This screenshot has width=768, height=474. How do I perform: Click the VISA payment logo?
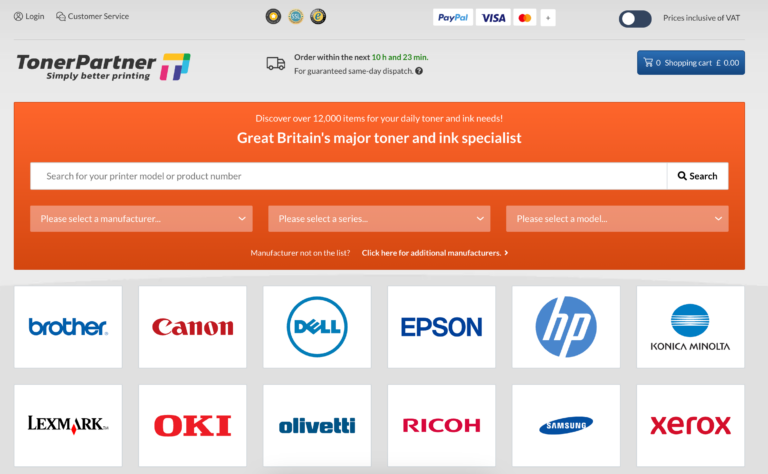[493, 18]
